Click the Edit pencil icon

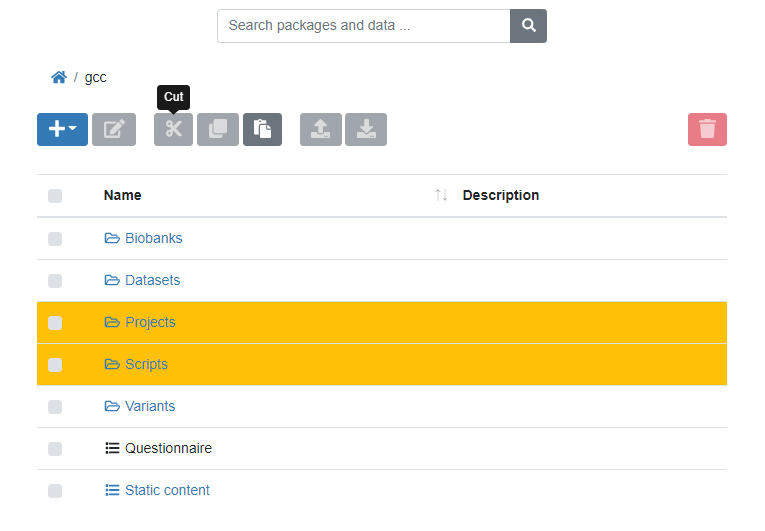click(x=114, y=130)
